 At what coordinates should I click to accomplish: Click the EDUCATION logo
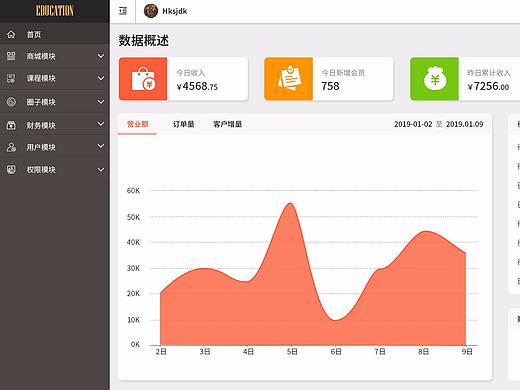pyautogui.click(x=55, y=11)
